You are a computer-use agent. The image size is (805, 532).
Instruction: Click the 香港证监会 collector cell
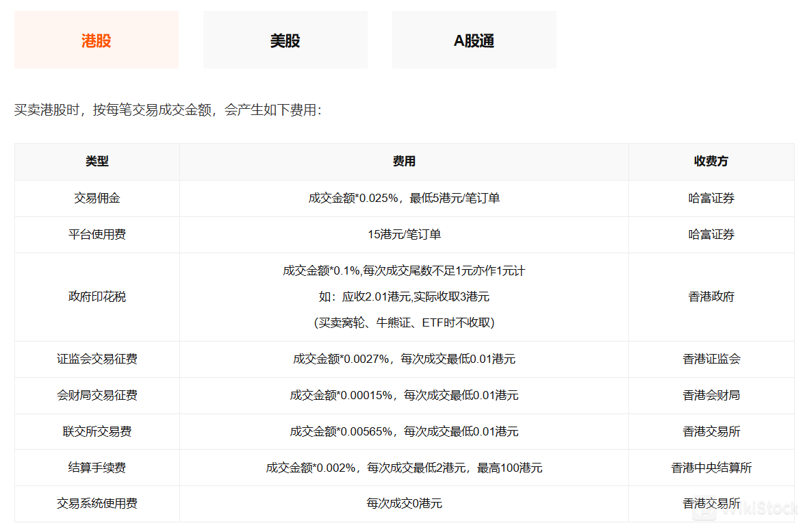tap(711, 359)
